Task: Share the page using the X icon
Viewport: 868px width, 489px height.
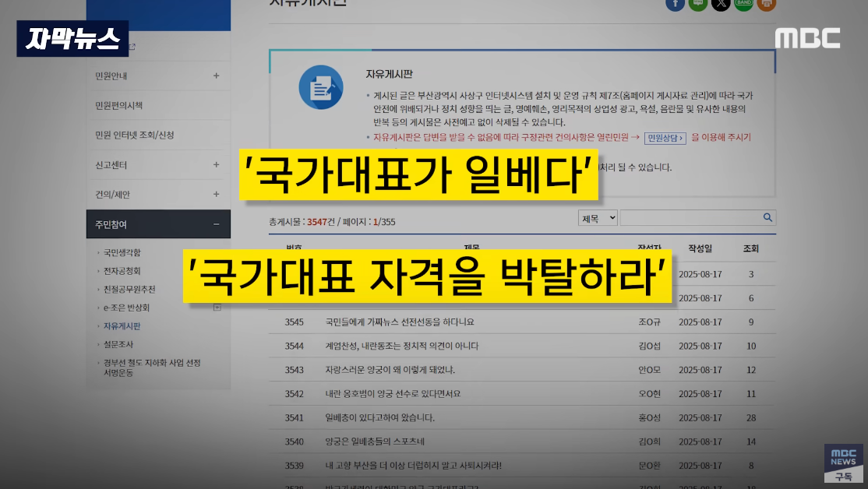Action: (x=719, y=4)
